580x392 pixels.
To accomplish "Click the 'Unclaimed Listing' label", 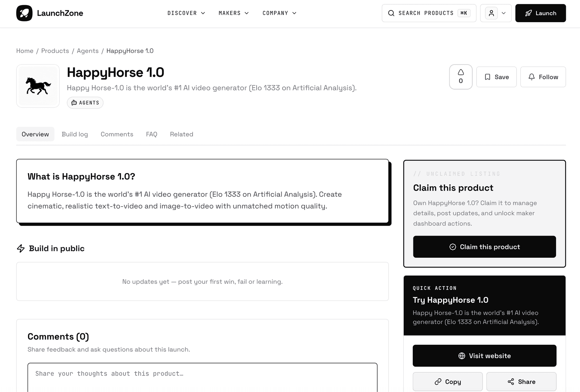I will pyautogui.click(x=457, y=174).
